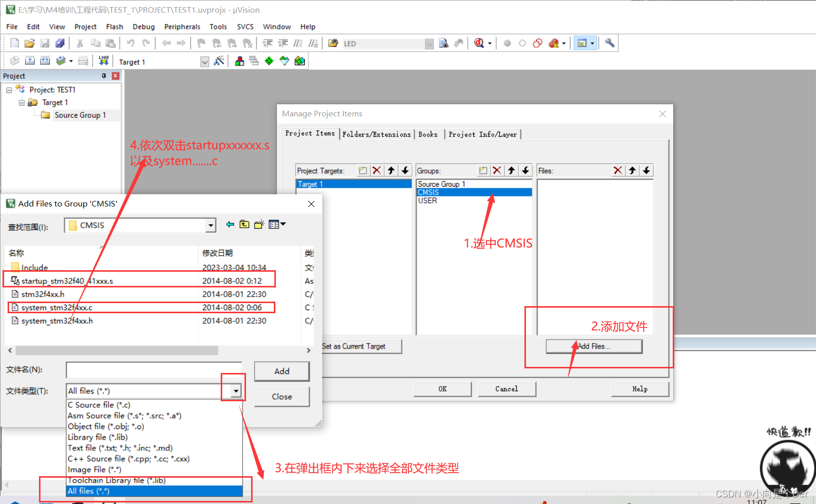Image resolution: width=816 pixels, height=504 pixels.
Task: Click Add button in Add Files dialog
Action: [281, 371]
